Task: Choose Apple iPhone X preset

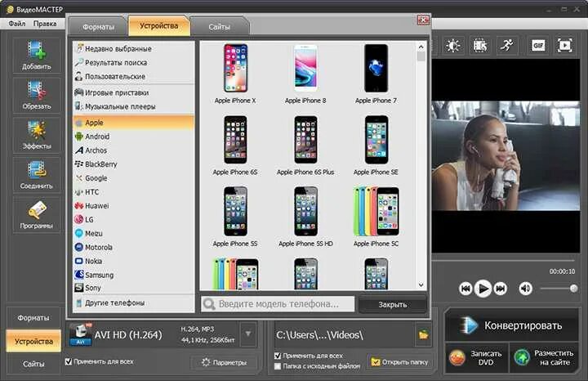Action: click(x=235, y=74)
